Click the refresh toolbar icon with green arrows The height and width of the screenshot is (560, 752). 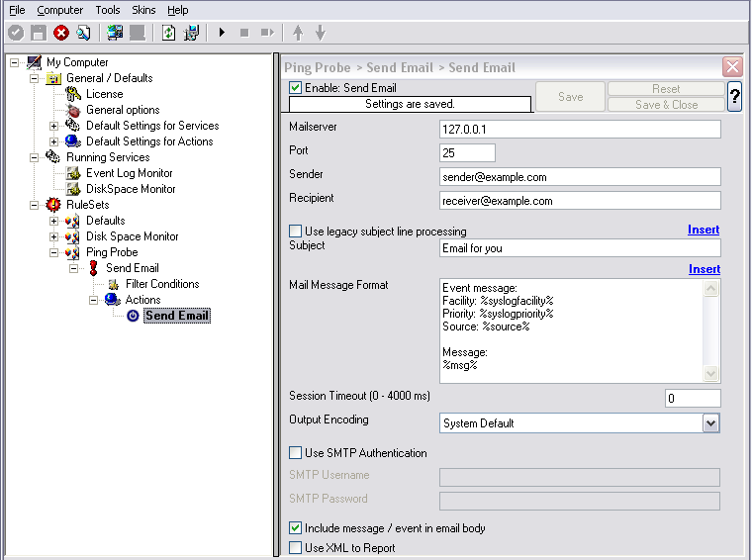168,33
